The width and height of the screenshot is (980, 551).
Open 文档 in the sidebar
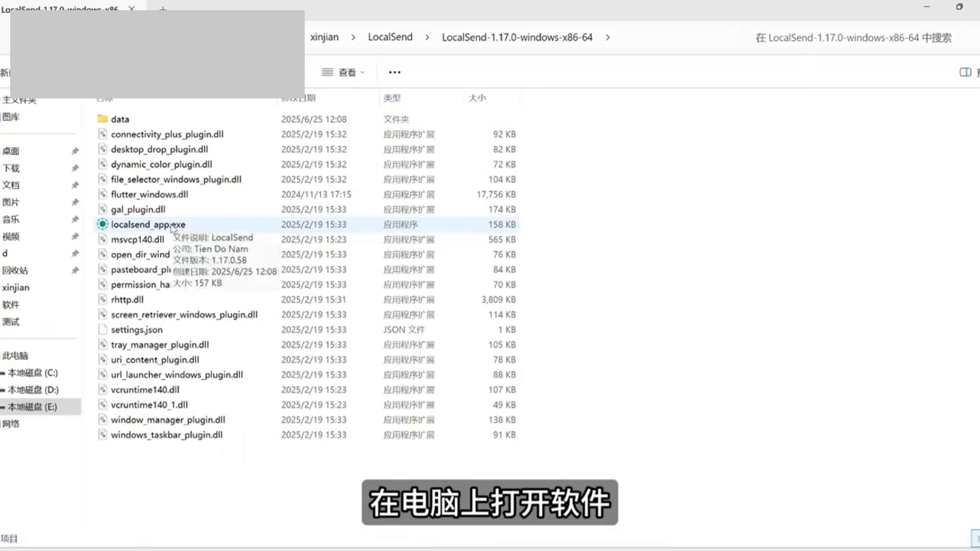pos(11,185)
